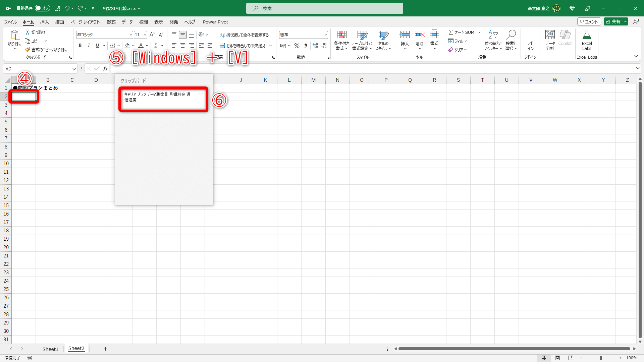
Task: Switch to the Power Pivot tab
Action: pyautogui.click(x=215, y=22)
